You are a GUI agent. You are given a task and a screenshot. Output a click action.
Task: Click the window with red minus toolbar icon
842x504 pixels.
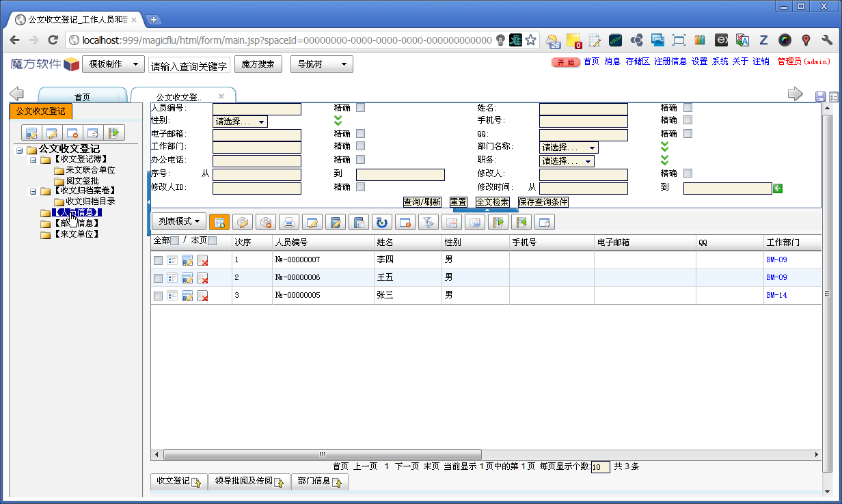point(405,222)
